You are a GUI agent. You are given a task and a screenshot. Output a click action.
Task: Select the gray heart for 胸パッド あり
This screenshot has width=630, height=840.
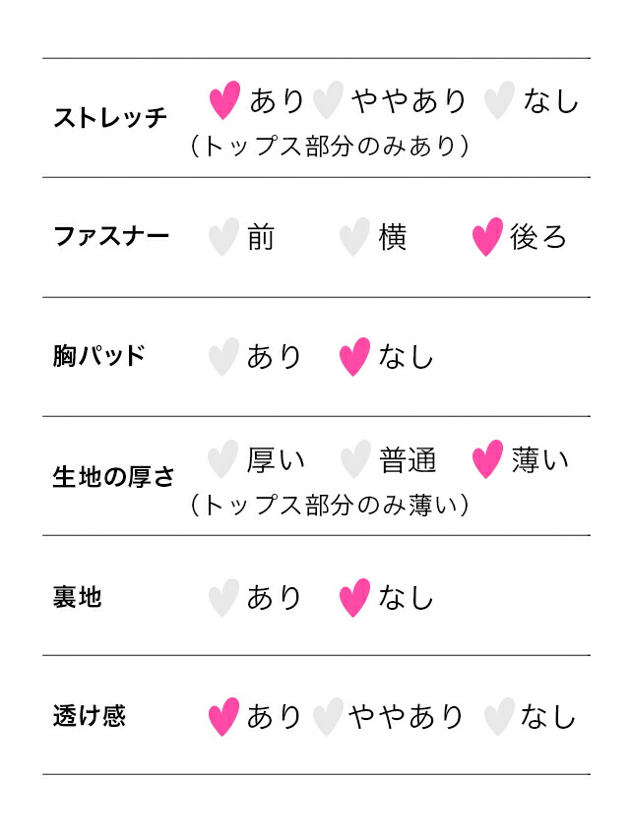[x=223, y=356]
